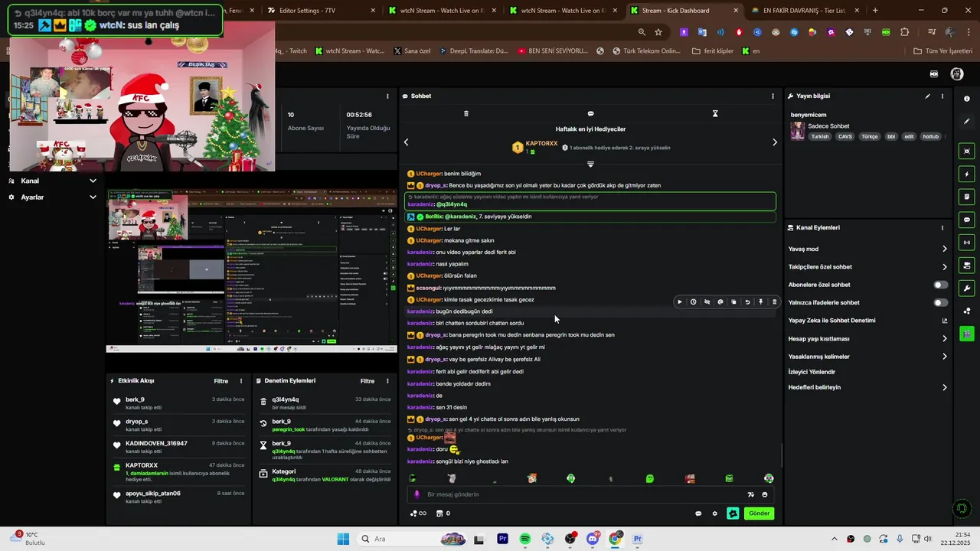
Task: Select Stream - Kick Dashboard tab
Action: [x=684, y=11]
